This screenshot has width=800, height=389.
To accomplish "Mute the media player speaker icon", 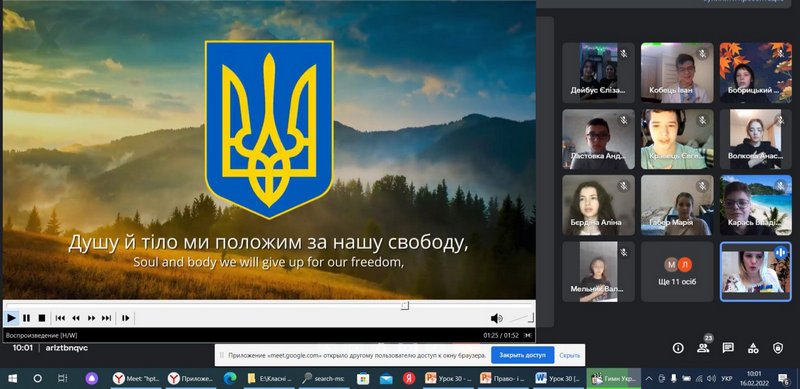I will [x=496, y=319].
